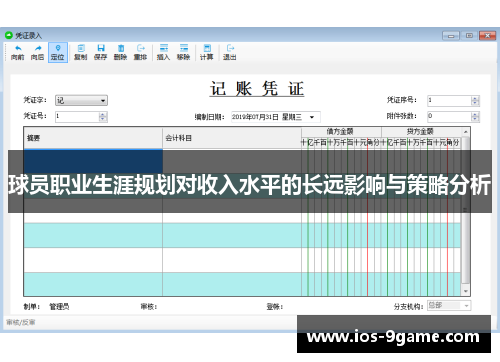The height and width of the screenshot is (362, 500).
Task: Save the voucher with 保存 icon
Action: pyautogui.click(x=101, y=52)
